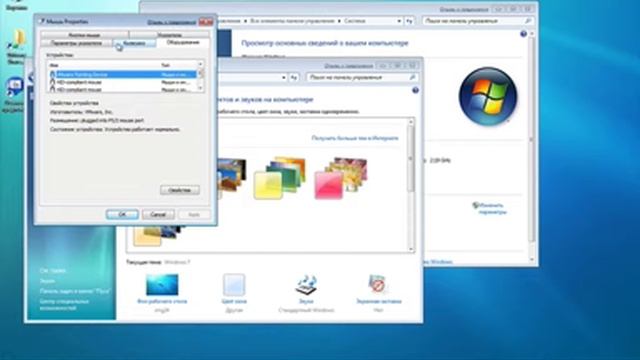Viewport: 640px width, 360px height.
Task: Click refresh button in Personalization address bar
Action: 293,77
